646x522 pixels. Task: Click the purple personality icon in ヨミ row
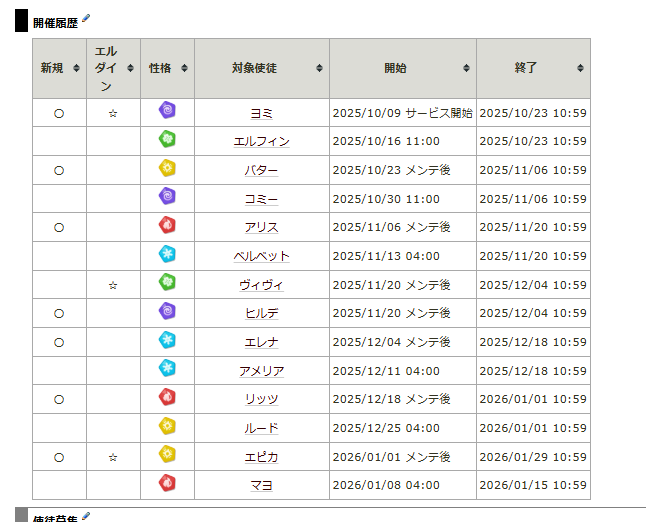coord(167,111)
